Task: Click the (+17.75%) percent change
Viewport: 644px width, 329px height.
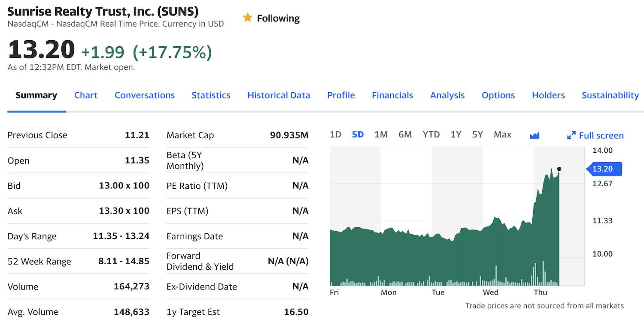Action: (x=172, y=52)
